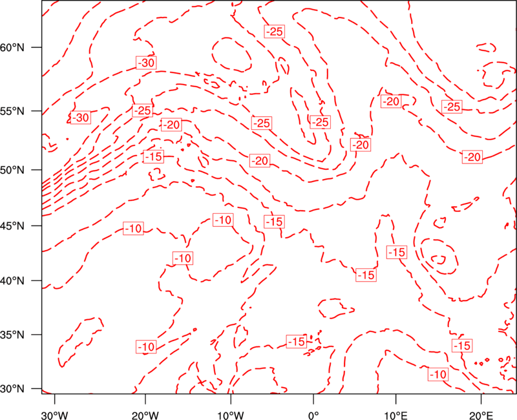
Task: Click the 10°W longitude axis label
Action: 231,415
